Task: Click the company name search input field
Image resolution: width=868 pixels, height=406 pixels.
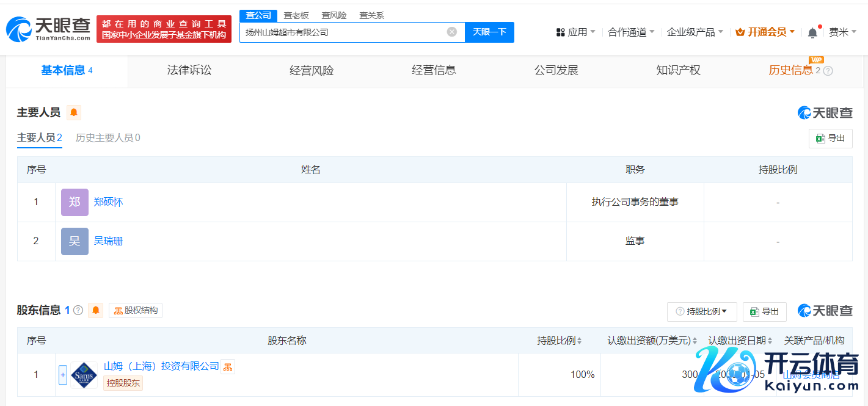Action: (342, 32)
